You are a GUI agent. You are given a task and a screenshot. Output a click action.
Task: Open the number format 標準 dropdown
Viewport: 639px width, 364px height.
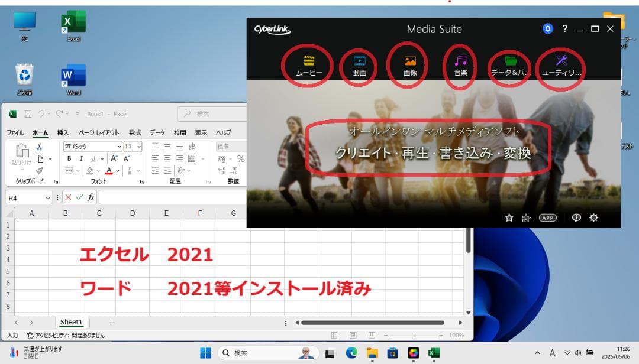pyautogui.click(x=231, y=146)
